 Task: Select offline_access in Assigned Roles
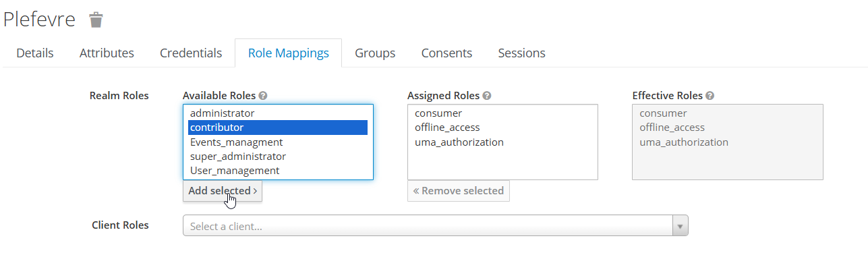(502, 128)
